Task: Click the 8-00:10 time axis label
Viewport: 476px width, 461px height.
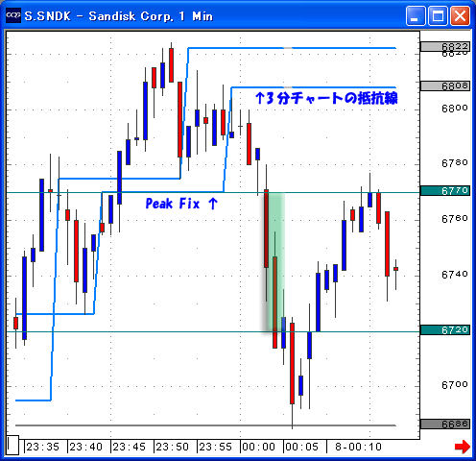Action: [358, 447]
